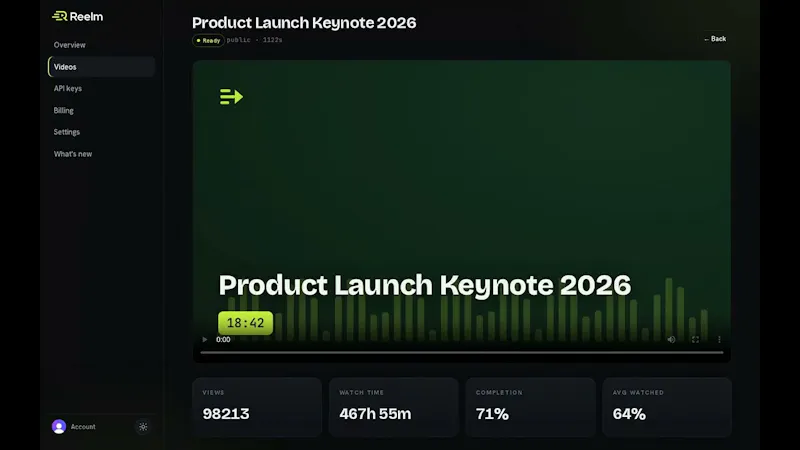This screenshot has width=800, height=450.
Task: Play the video with the play button
Action: point(205,339)
